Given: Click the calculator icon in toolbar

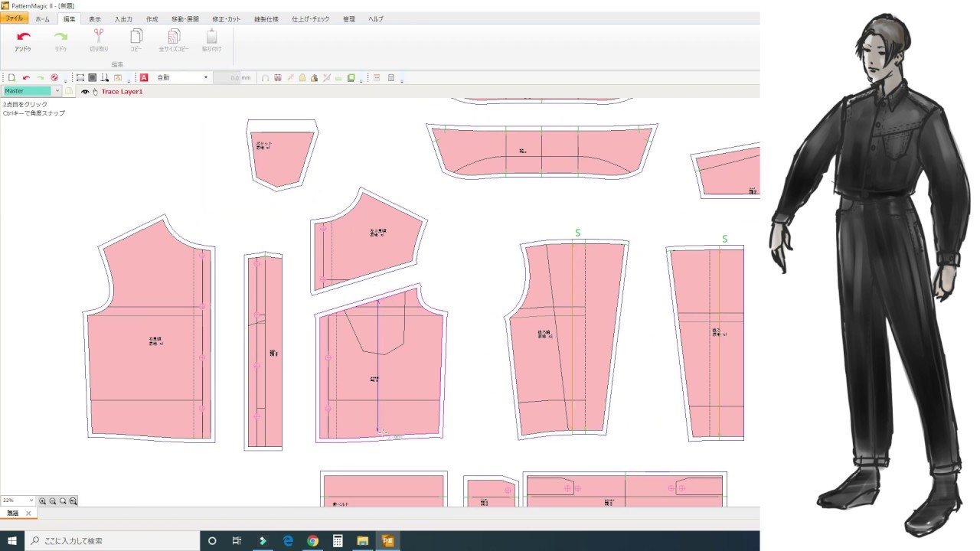Looking at the screenshot, I should [390, 77].
